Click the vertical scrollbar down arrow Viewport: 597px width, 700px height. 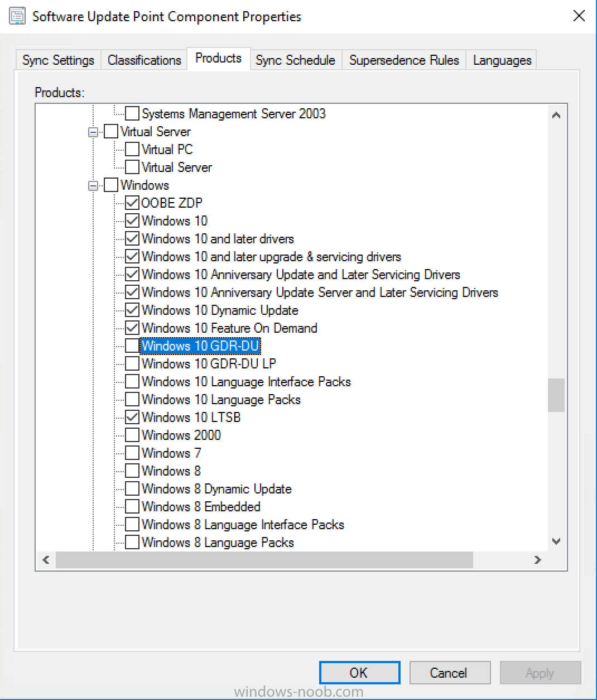point(556,541)
